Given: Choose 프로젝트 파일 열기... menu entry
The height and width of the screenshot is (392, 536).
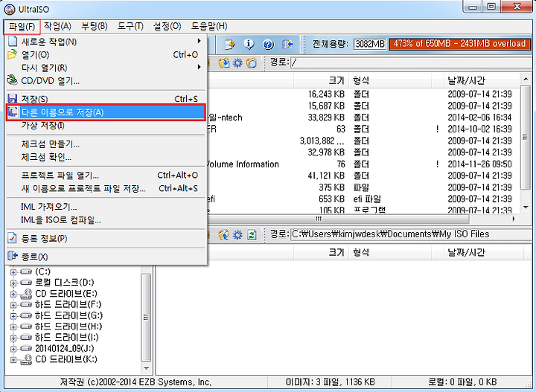Looking at the screenshot, I should (x=106, y=175).
